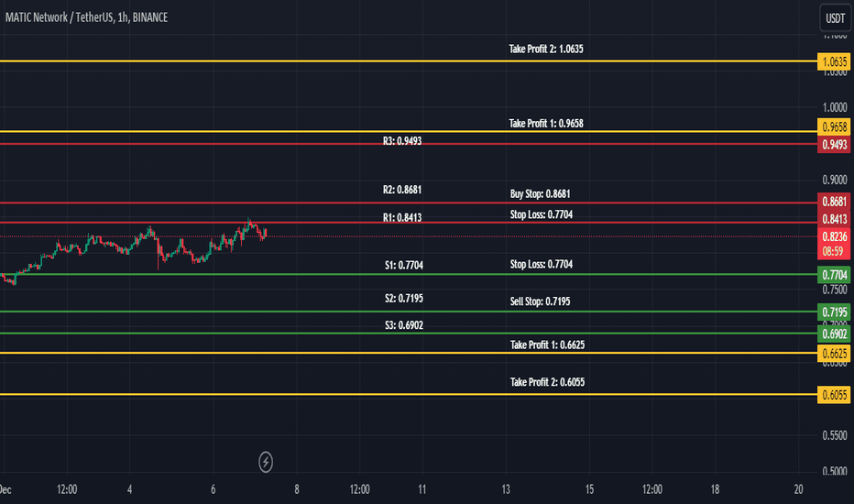Image resolution: width=854 pixels, height=504 pixels.
Task: Click the date label 18 on time axis
Action: 715,489
